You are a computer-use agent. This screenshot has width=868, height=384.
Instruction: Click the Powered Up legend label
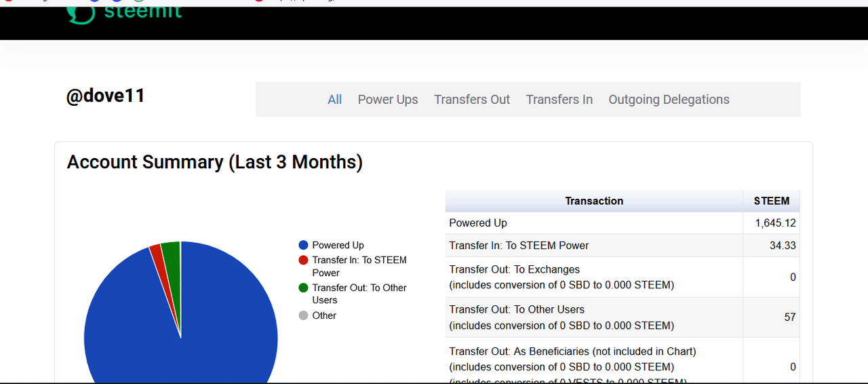(338, 245)
